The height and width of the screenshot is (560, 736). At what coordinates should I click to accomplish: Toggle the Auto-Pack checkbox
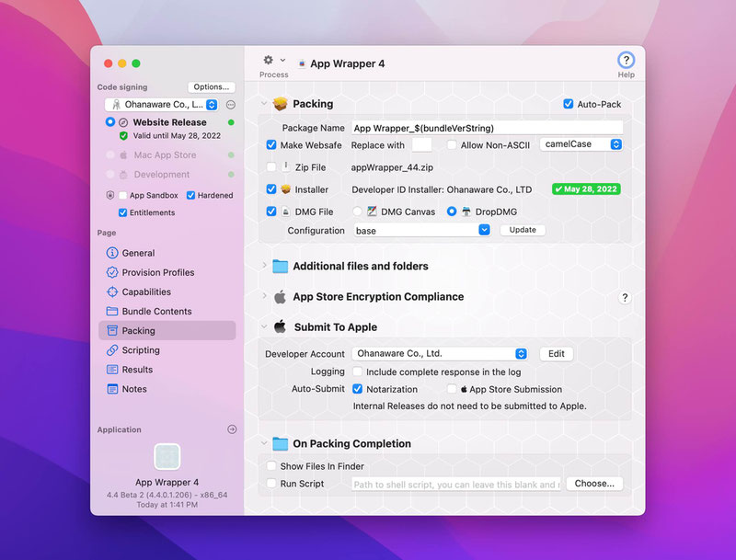tap(568, 104)
